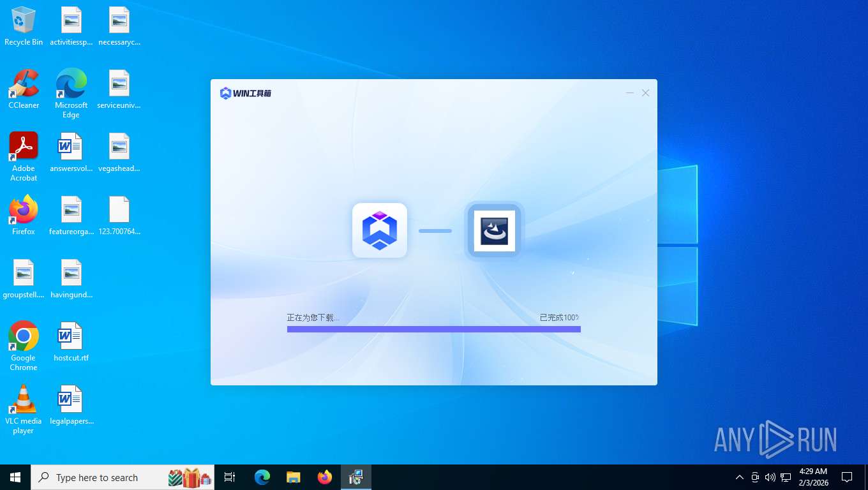Open the network status tray icon
868x490 pixels.
point(786,477)
